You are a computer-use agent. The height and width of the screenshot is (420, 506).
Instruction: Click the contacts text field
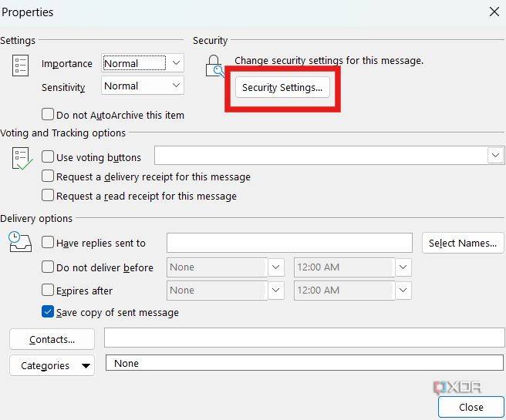[304, 338]
